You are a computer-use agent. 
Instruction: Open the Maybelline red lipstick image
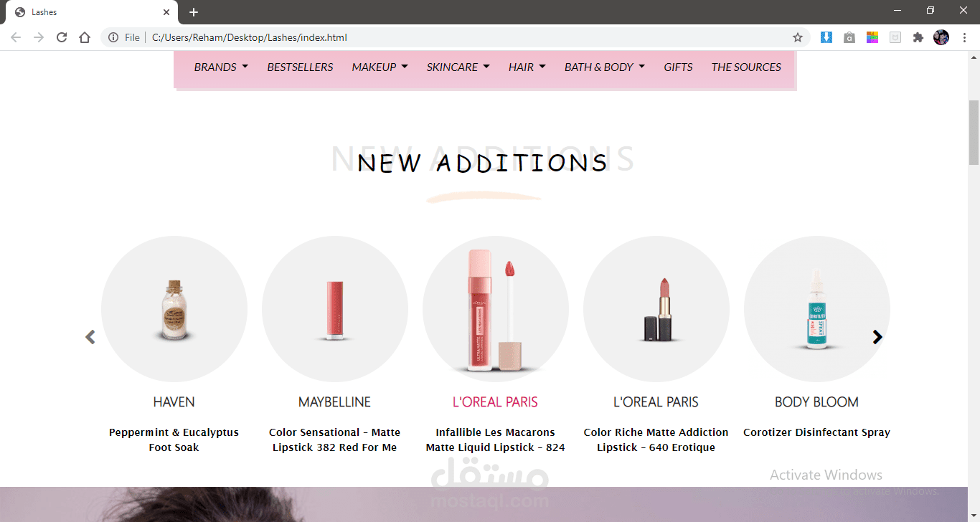click(x=335, y=309)
